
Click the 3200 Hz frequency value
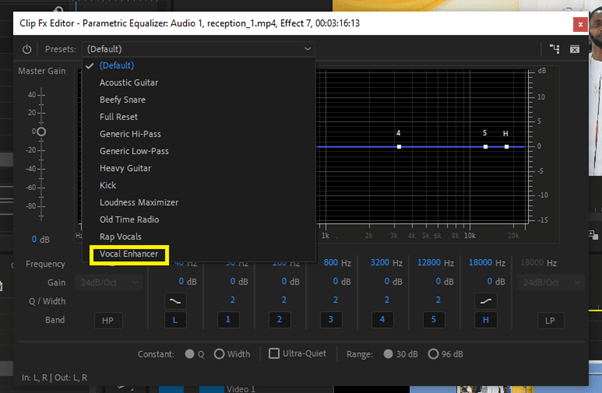386,263
